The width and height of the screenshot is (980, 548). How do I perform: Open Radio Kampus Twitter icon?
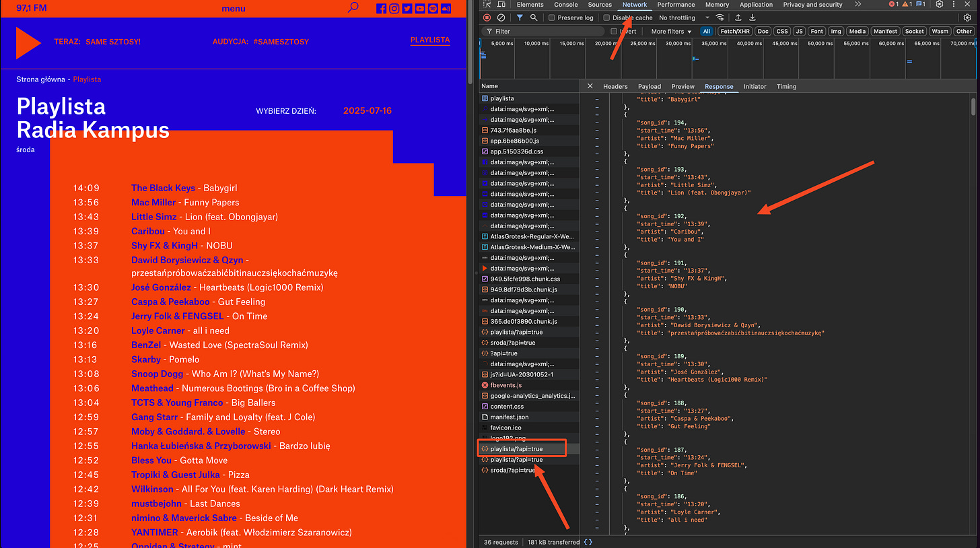point(407,9)
